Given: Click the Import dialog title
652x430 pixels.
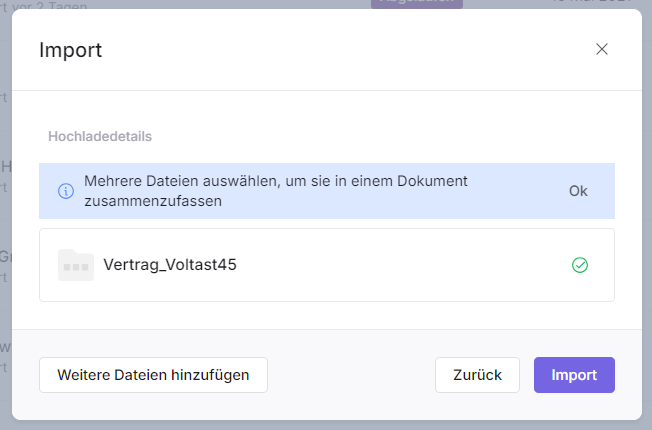Looking at the screenshot, I should pos(70,50).
